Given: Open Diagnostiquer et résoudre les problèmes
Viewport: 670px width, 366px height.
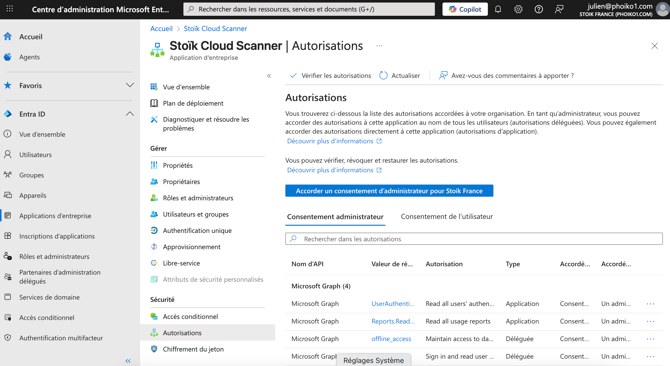Looking at the screenshot, I should [206, 124].
